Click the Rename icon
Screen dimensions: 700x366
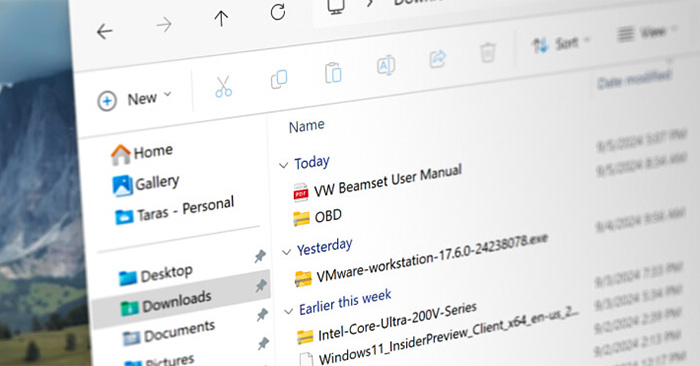(x=386, y=65)
